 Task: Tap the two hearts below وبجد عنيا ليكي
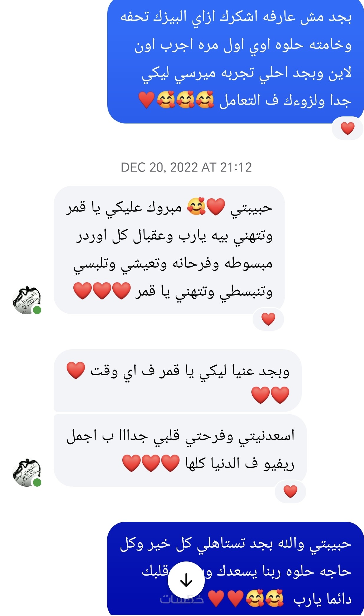click(x=270, y=395)
